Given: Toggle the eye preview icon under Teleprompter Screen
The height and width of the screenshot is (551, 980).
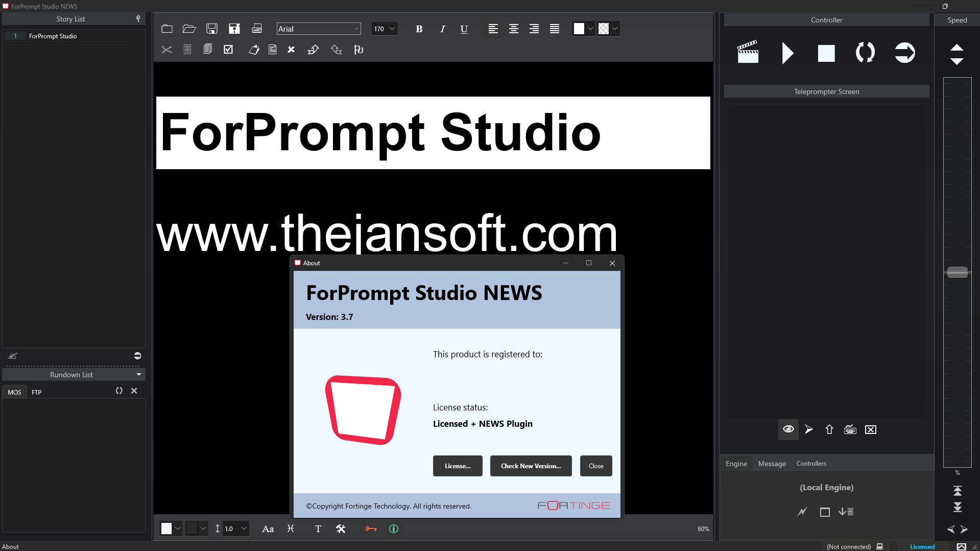Looking at the screenshot, I should (x=788, y=429).
